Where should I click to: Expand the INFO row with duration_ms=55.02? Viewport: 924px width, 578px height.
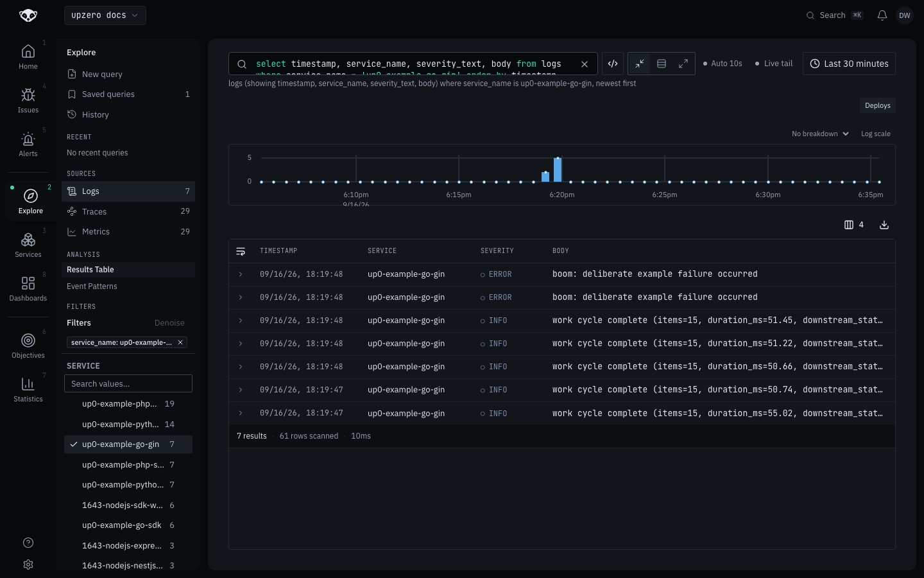click(x=241, y=413)
